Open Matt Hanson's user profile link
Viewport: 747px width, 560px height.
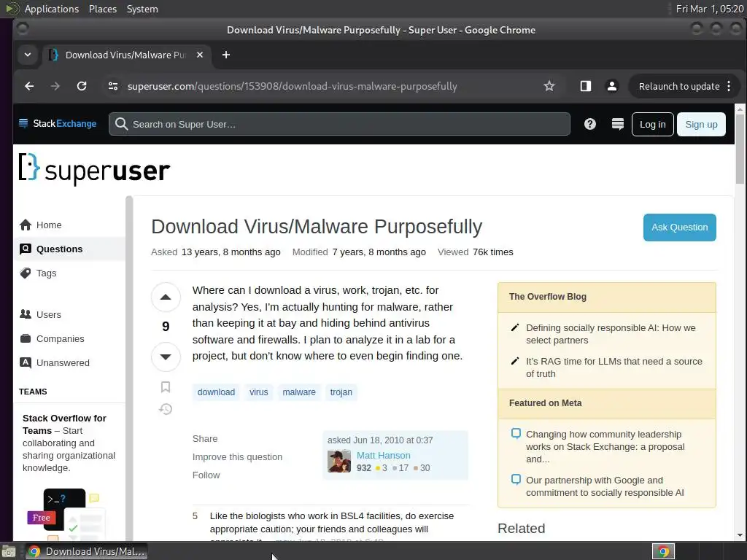point(384,455)
